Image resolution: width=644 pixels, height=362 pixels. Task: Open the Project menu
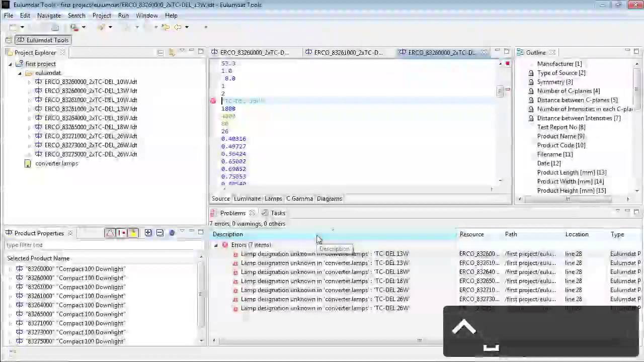(x=102, y=16)
